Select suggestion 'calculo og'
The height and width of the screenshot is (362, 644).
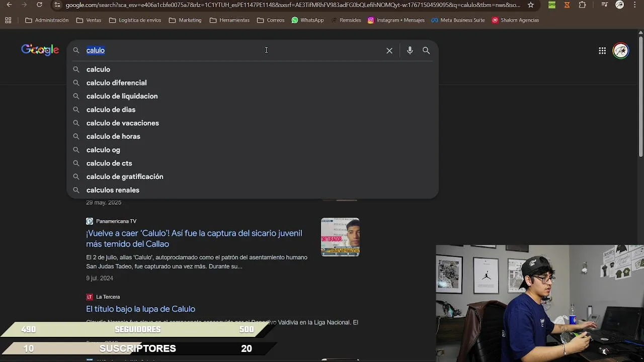pos(252,150)
